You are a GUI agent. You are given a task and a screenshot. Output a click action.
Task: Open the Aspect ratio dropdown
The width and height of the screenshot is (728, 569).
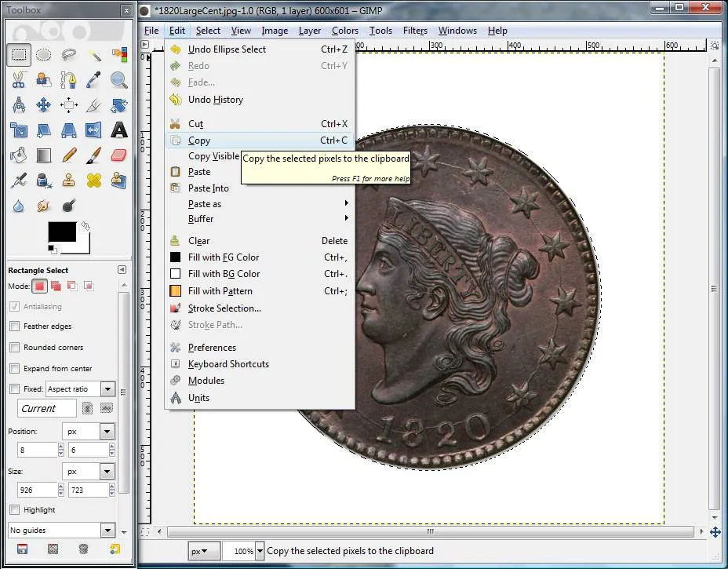[x=107, y=388]
